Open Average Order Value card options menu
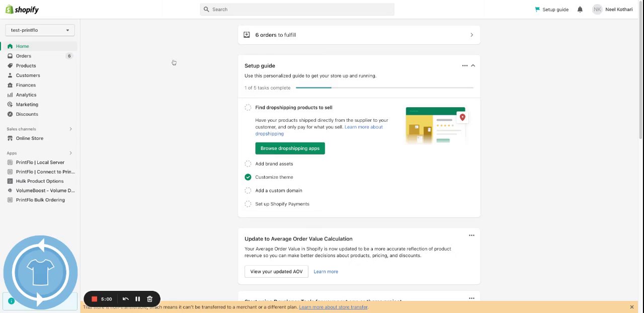Image resolution: width=644 pixels, height=313 pixels. (471, 235)
